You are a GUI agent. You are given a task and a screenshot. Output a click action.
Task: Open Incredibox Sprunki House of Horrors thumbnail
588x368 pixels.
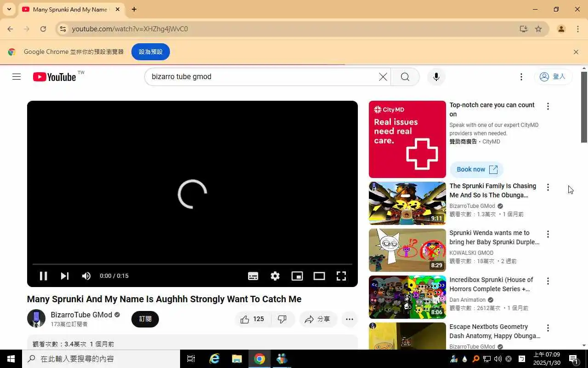tap(407, 297)
